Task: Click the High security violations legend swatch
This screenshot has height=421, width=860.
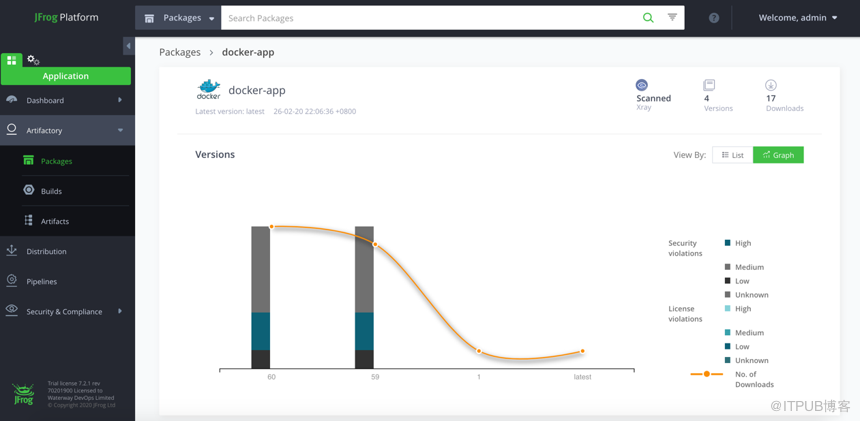Action: click(728, 243)
